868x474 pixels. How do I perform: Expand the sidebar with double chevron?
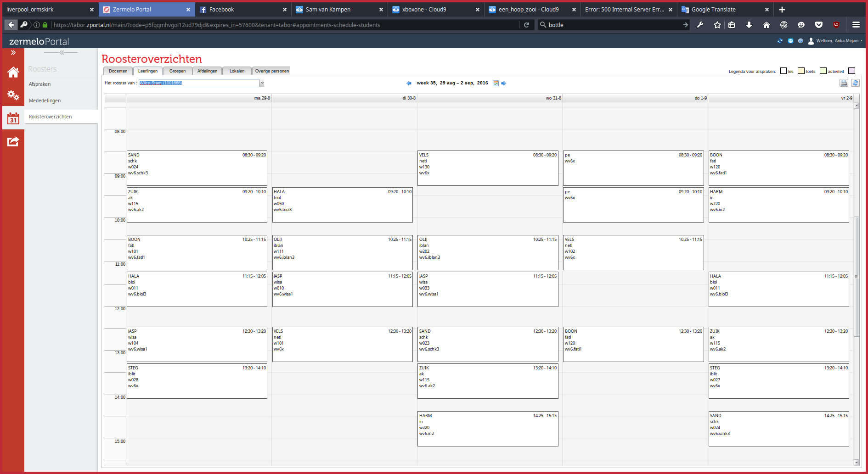[x=13, y=53]
